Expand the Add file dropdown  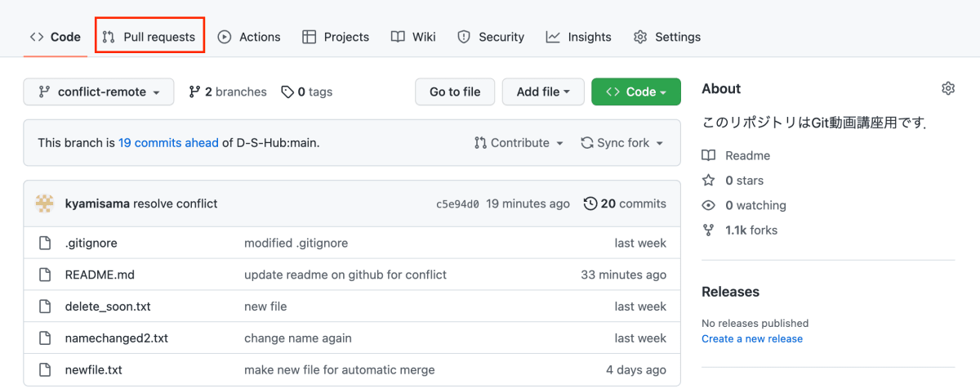pyautogui.click(x=542, y=92)
